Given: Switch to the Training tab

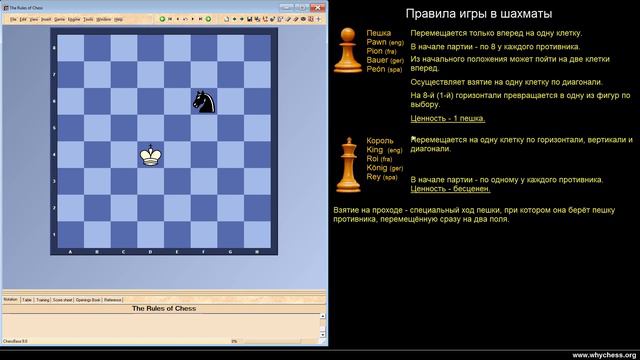Looking at the screenshot, I should click(42, 300).
